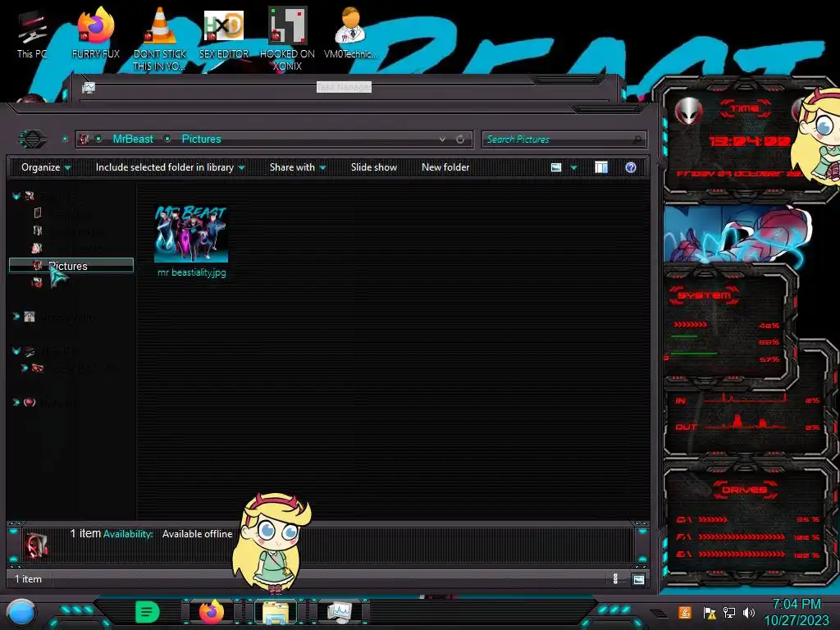The height and width of the screenshot is (630, 840).
Task: Click the Windows Start orb
Action: [21, 612]
